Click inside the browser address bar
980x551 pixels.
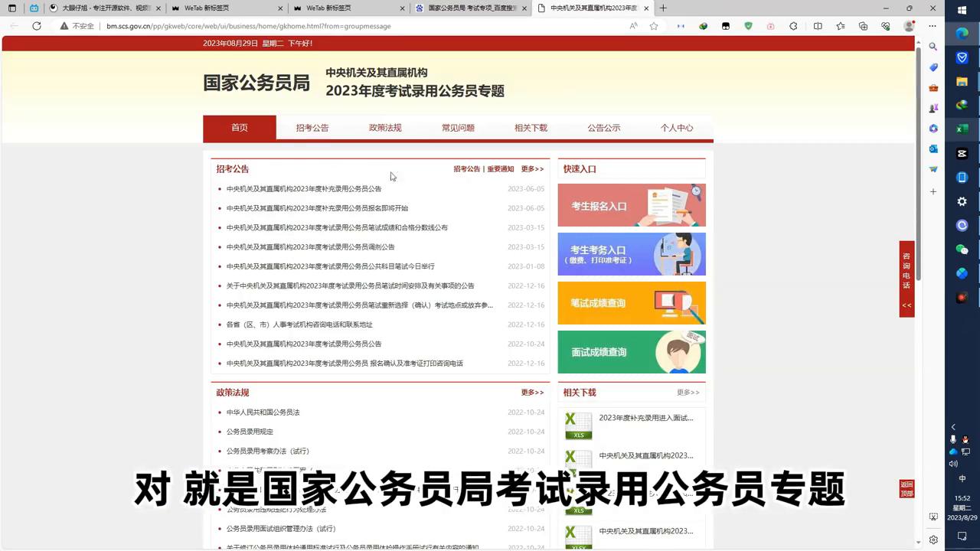[x=306, y=25]
